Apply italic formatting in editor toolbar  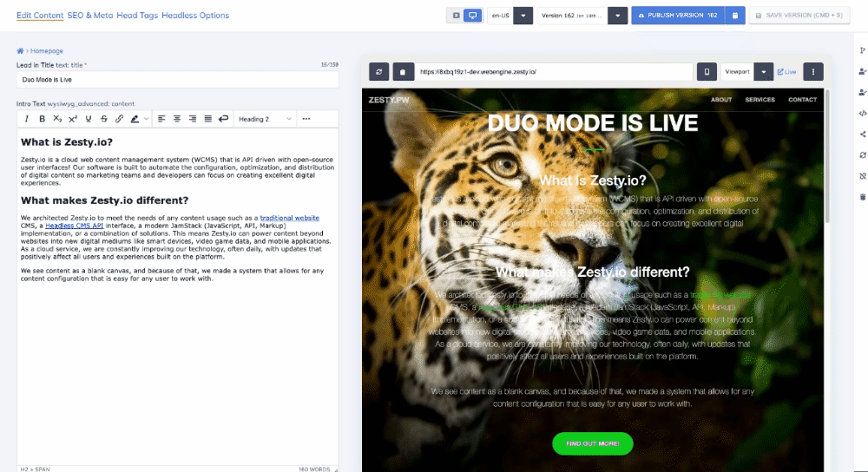(26, 119)
